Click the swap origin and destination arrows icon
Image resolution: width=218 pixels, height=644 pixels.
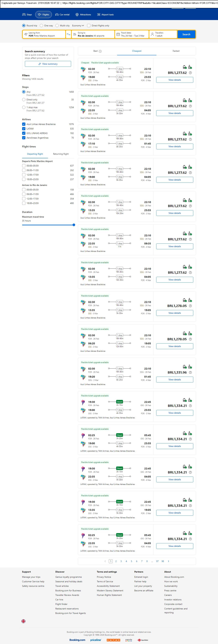(69, 34)
